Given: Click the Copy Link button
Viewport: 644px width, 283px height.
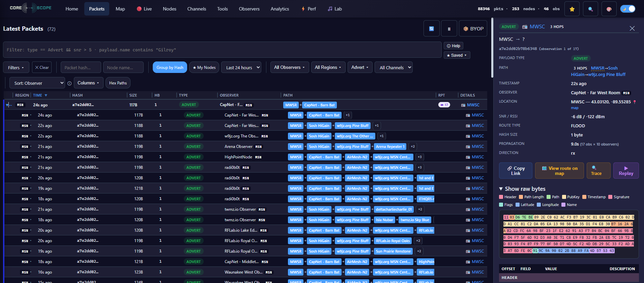Looking at the screenshot, I should point(516,171).
